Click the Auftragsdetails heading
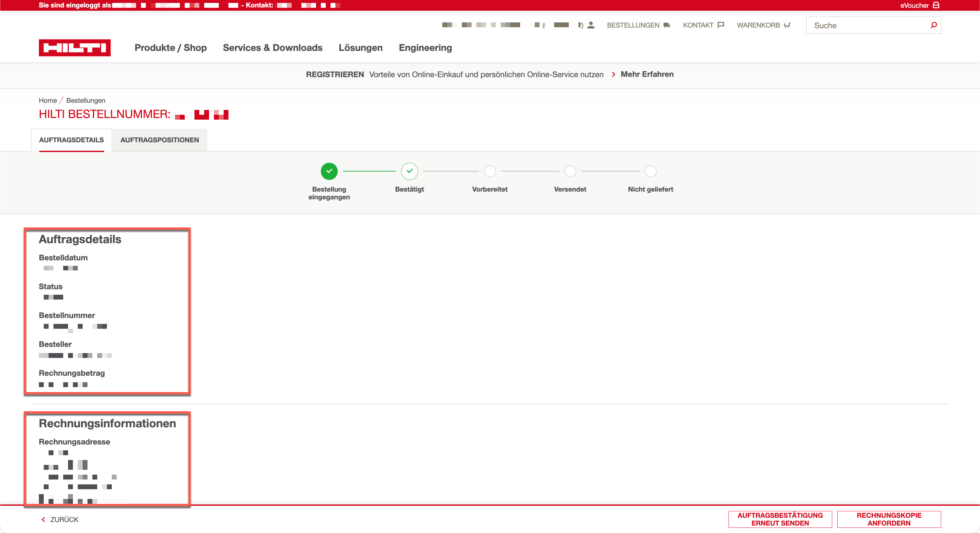The image size is (980, 533). [80, 239]
